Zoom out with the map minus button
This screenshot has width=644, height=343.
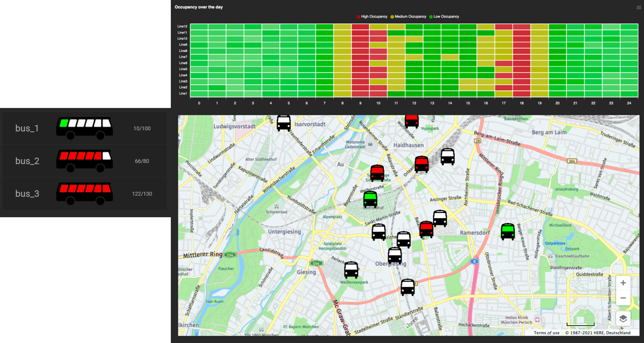tap(623, 298)
